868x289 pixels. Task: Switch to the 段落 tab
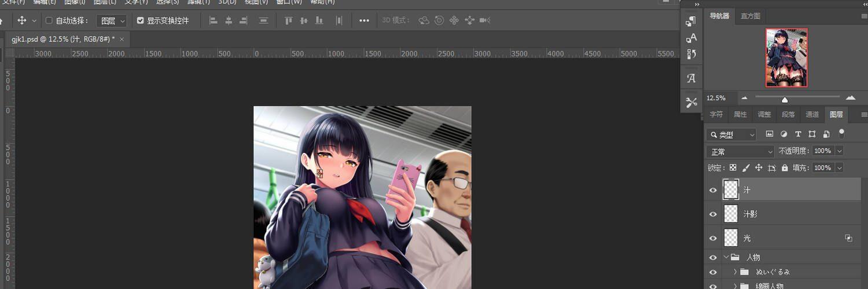[x=788, y=115]
